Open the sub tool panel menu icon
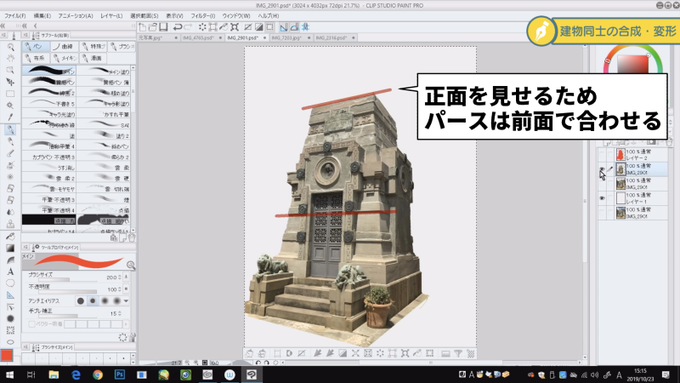Image resolution: width=680 pixels, height=383 pixels. click(26, 35)
